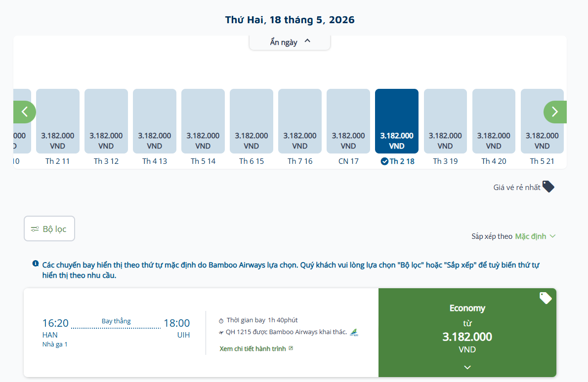The width and height of the screenshot is (588, 382).
Task: Click the stopwatch flight duration icon
Action: (x=221, y=320)
